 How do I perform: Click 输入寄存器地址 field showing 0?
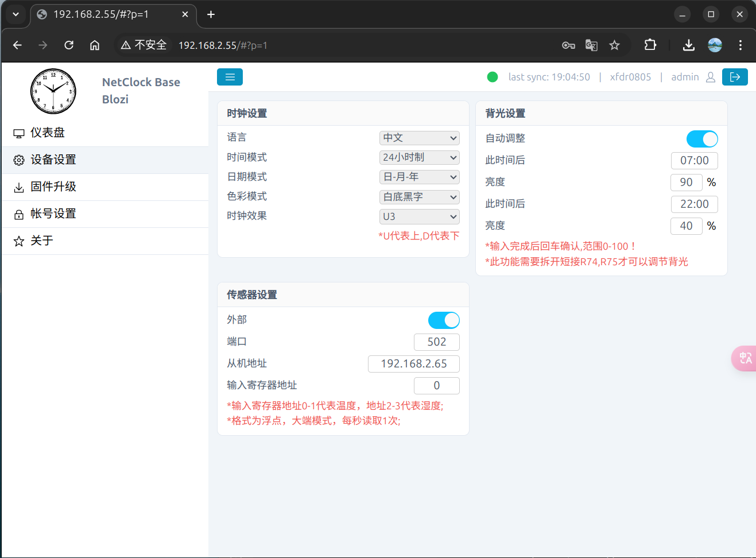[437, 386]
